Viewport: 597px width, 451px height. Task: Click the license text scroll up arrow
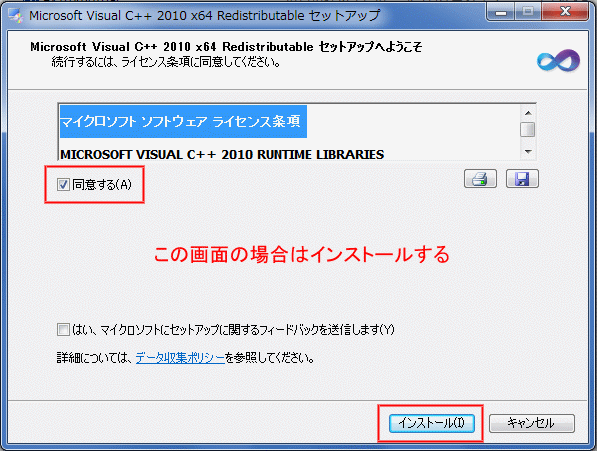pos(528,113)
